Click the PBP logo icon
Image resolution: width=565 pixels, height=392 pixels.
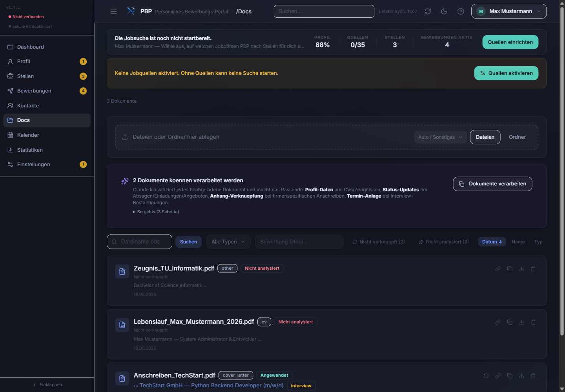click(x=131, y=11)
